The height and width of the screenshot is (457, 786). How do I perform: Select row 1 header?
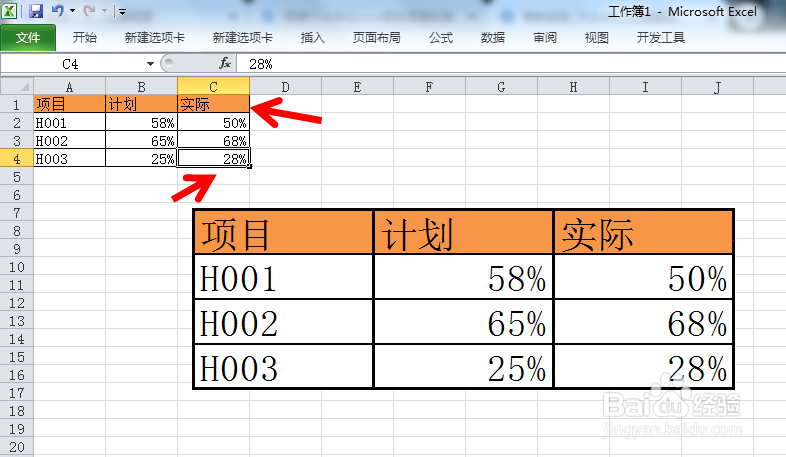pyautogui.click(x=17, y=105)
